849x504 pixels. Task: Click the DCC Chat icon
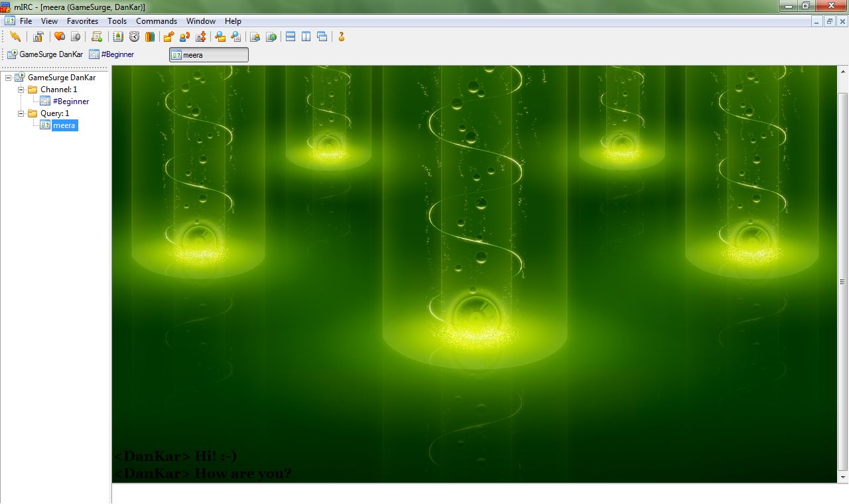(x=184, y=36)
